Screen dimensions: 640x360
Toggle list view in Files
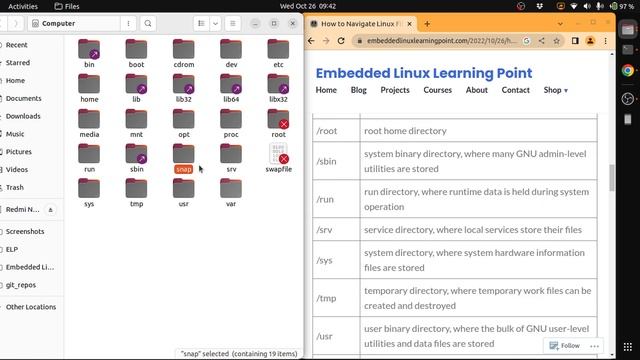coord(201,24)
